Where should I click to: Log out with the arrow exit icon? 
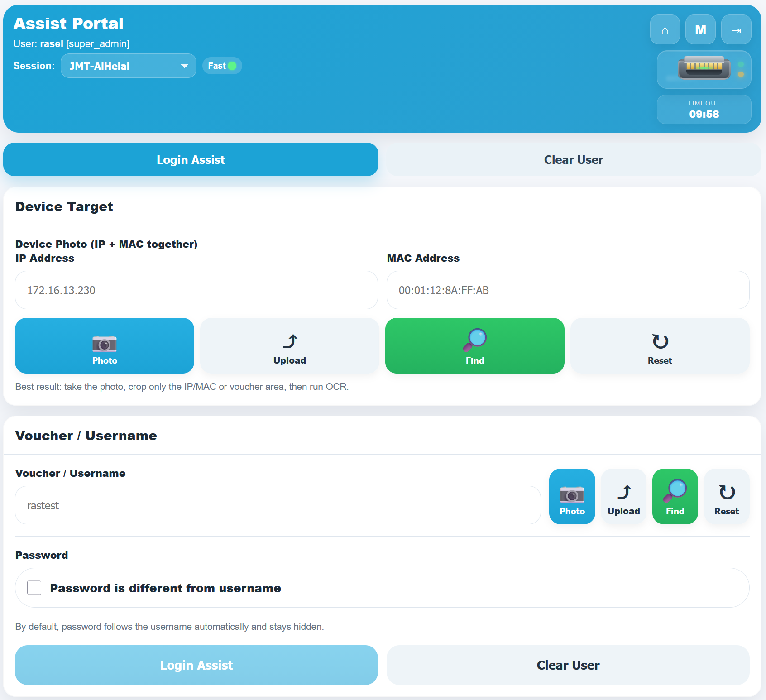(x=736, y=30)
